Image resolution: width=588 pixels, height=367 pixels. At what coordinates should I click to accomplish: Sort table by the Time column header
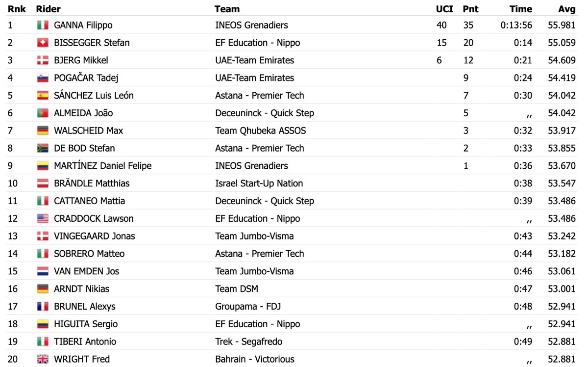[x=521, y=9]
